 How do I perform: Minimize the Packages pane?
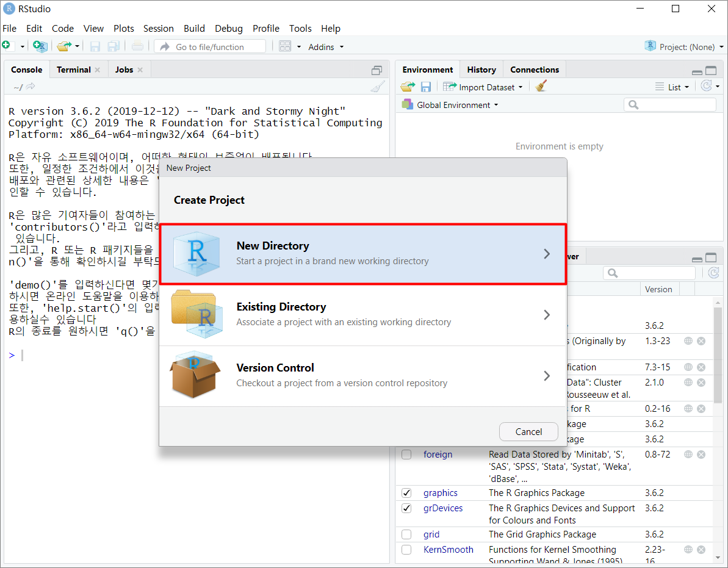point(697,259)
